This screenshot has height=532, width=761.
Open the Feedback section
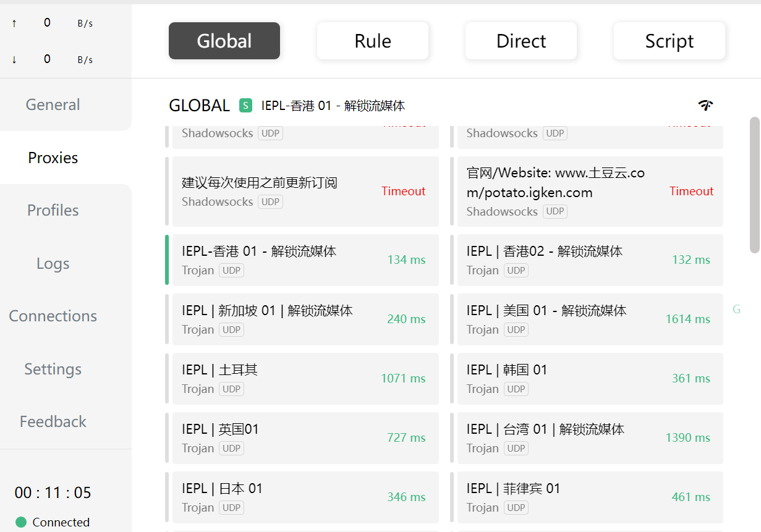click(53, 421)
